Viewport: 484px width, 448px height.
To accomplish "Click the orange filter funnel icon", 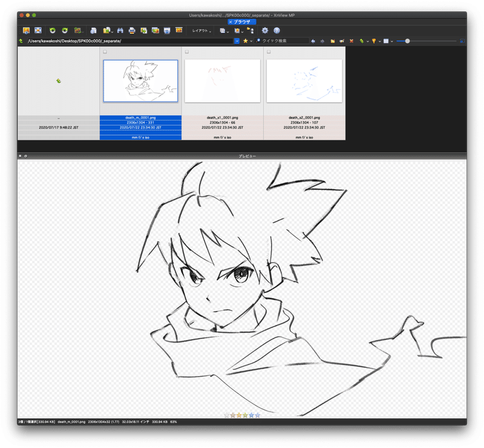I will [x=374, y=41].
